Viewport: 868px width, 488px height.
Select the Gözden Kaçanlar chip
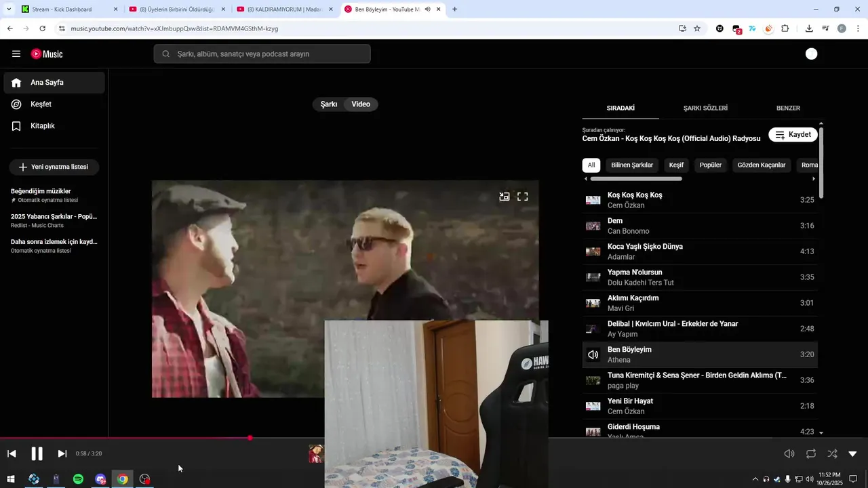pyautogui.click(x=762, y=165)
